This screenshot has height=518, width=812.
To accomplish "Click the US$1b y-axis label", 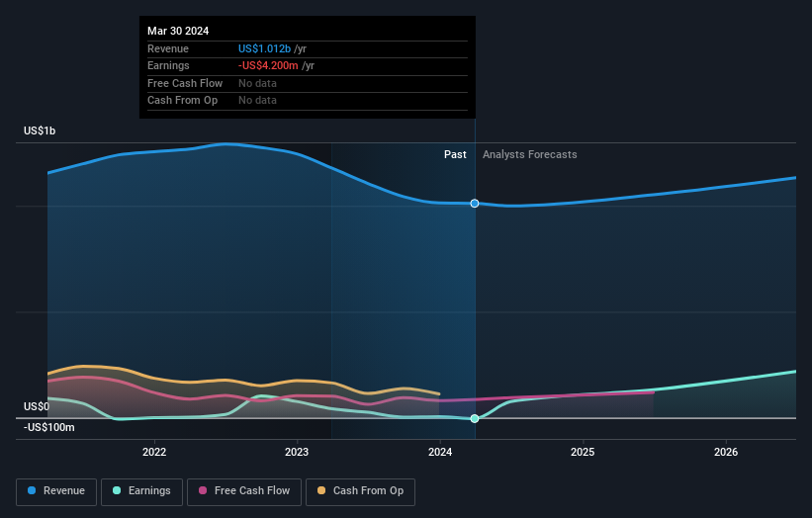I will 40,130.
